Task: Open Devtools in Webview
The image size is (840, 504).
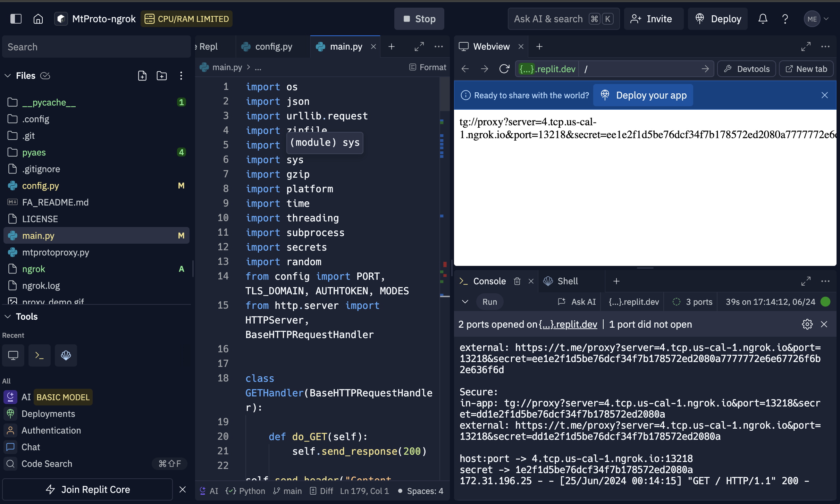Action: pyautogui.click(x=747, y=69)
